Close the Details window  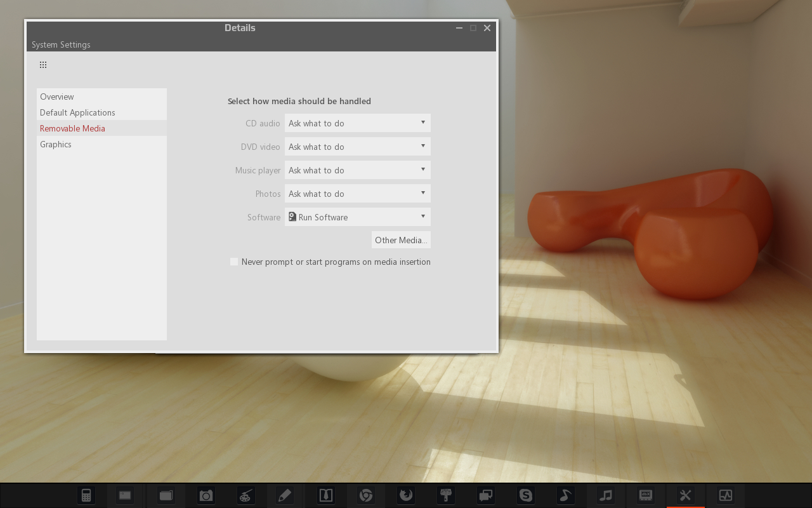point(487,28)
